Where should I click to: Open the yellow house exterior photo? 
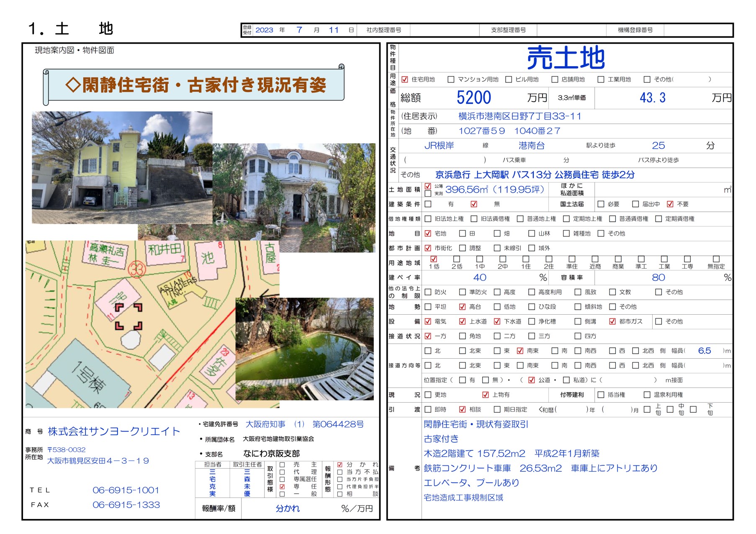122,167
